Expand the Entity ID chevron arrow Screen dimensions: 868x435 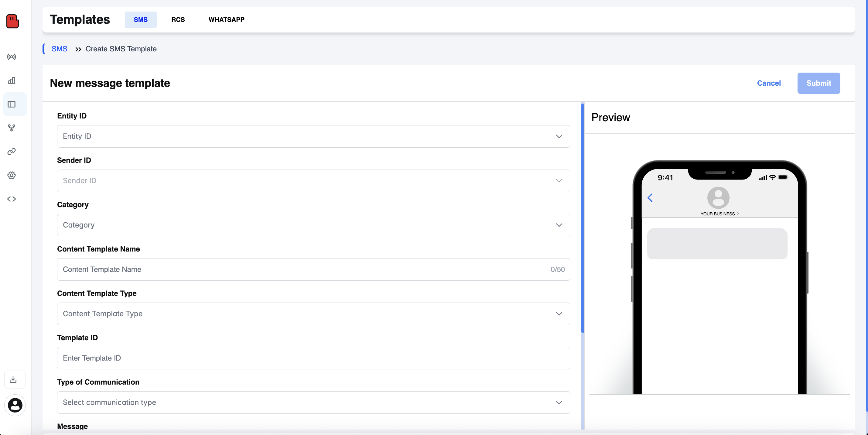pyautogui.click(x=559, y=136)
